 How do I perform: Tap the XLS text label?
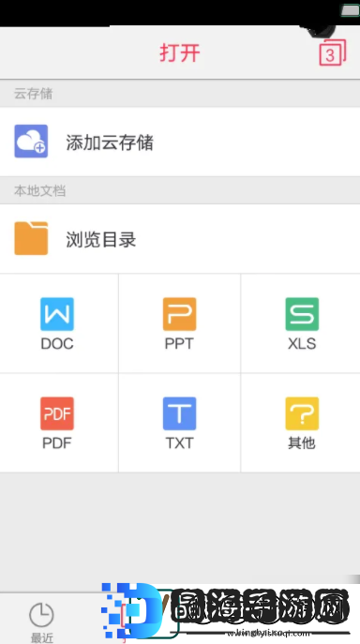pyautogui.click(x=302, y=343)
